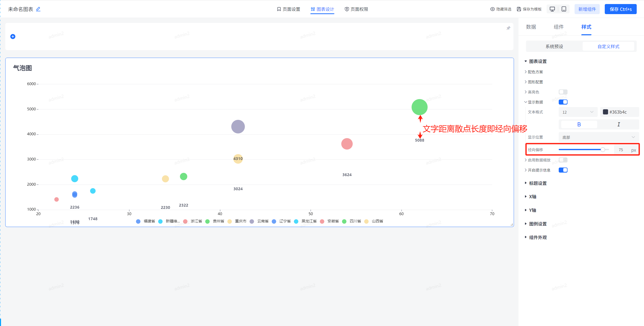Toggle the 福建省 legend marker

(x=138, y=221)
